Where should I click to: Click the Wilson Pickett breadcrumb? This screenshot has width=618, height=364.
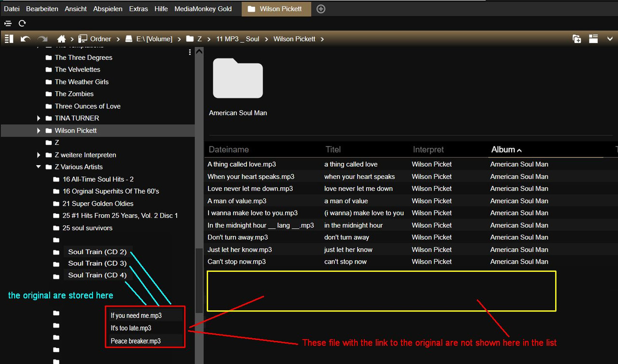(x=294, y=39)
